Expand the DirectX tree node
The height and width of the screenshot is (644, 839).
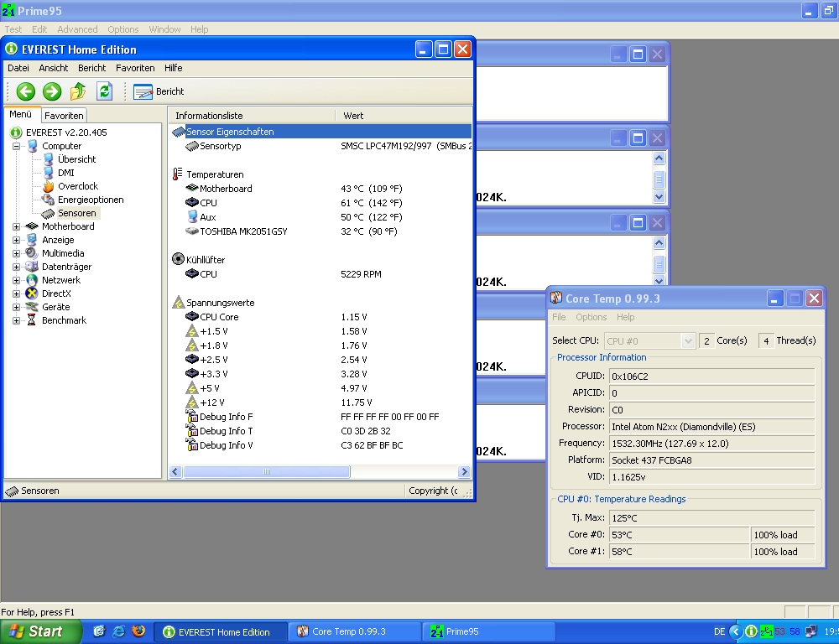16,293
